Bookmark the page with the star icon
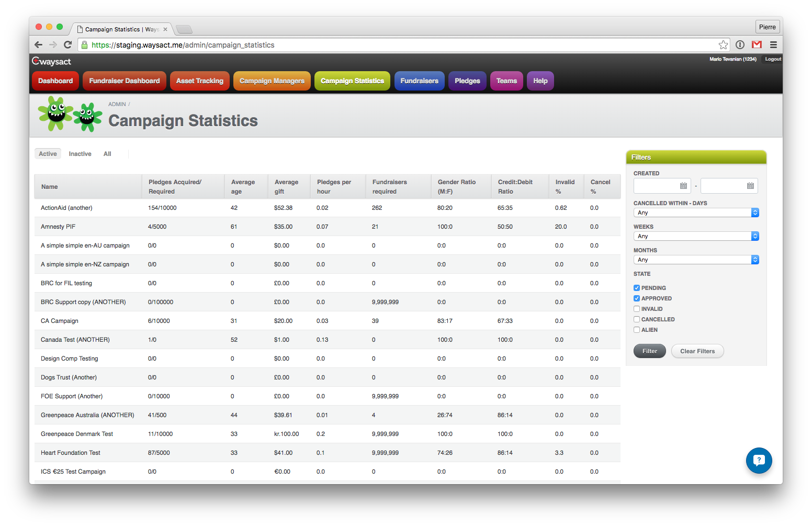This screenshot has width=812, height=526. click(723, 45)
